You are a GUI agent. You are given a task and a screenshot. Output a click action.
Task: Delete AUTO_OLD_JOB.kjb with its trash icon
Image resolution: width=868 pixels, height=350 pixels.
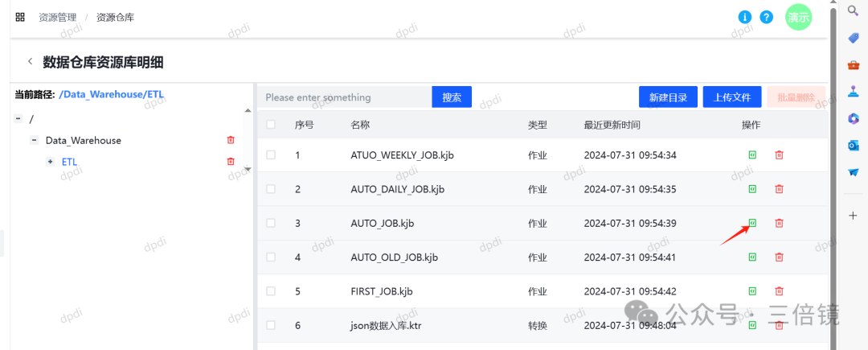click(x=779, y=257)
